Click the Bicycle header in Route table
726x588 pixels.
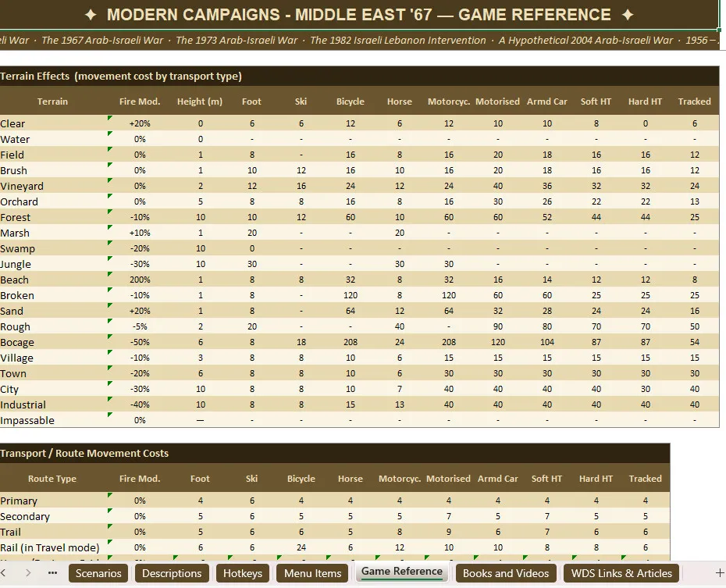coord(301,479)
